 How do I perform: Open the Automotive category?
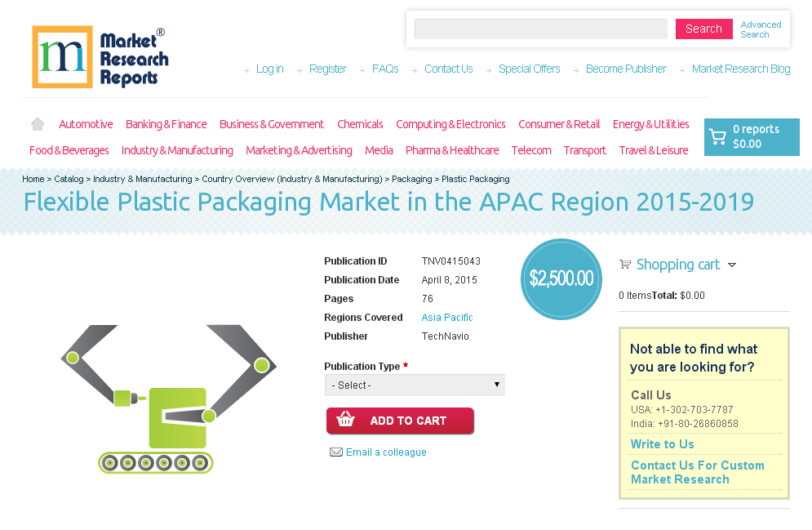85,123
